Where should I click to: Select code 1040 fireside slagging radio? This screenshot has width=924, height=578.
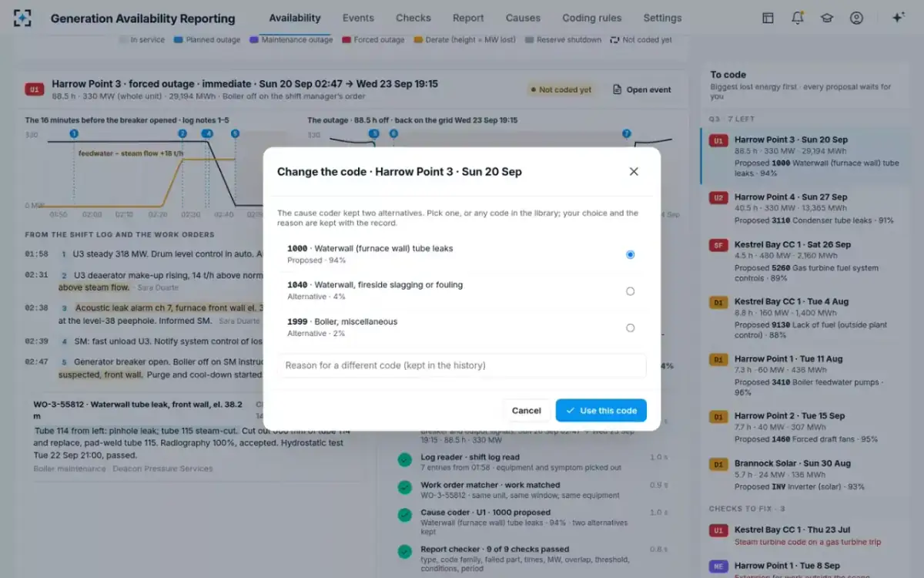click(x=630, y=291)
